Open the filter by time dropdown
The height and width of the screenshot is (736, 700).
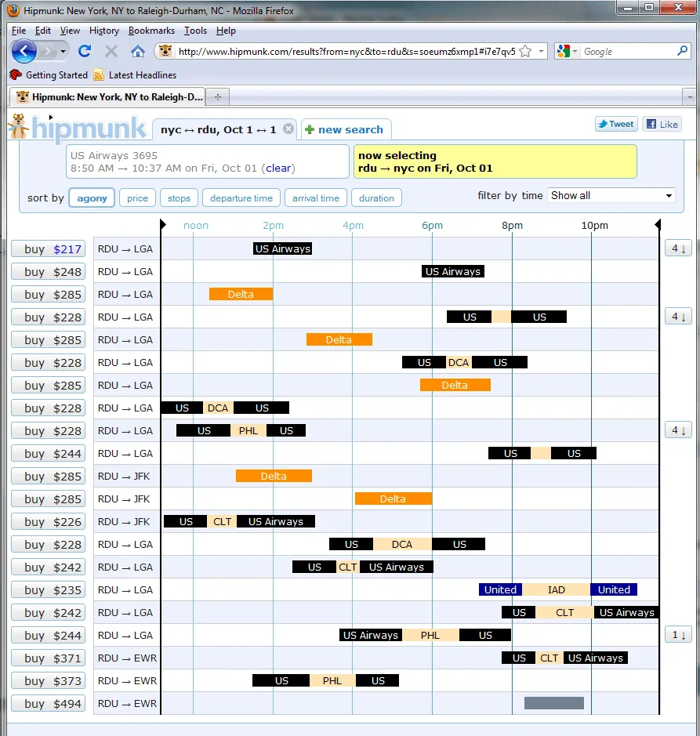(x=611, y=195)
